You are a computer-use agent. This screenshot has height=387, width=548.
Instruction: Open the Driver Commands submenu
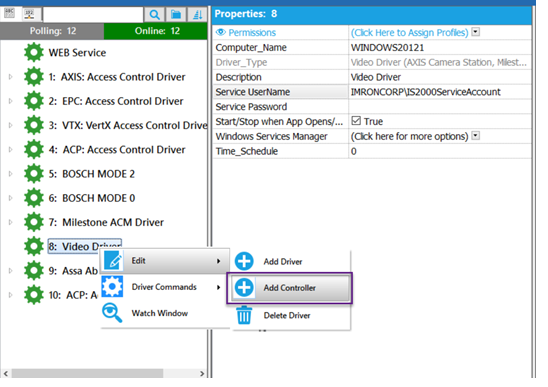(165, 287)
